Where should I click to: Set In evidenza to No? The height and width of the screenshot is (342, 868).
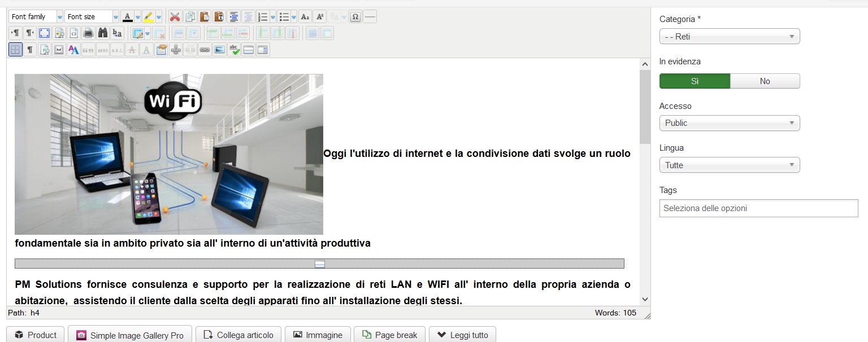click(765, 81)
